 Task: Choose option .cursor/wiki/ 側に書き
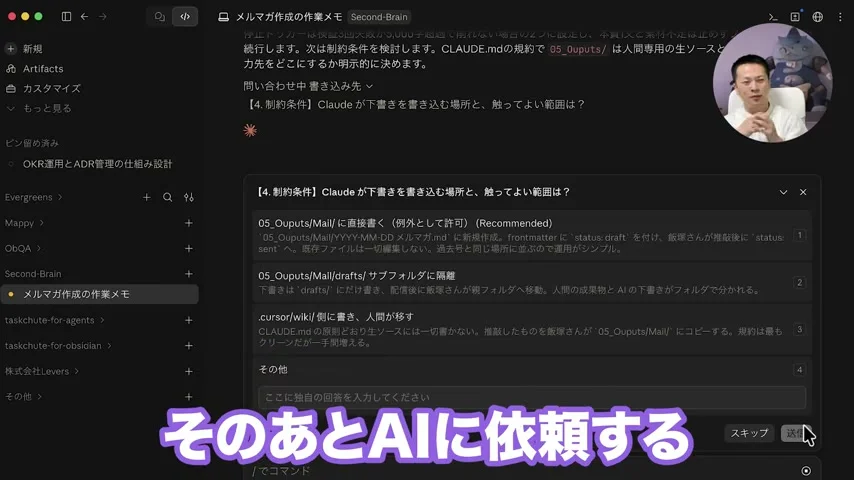pyautogui.click(x=532, y=329)
